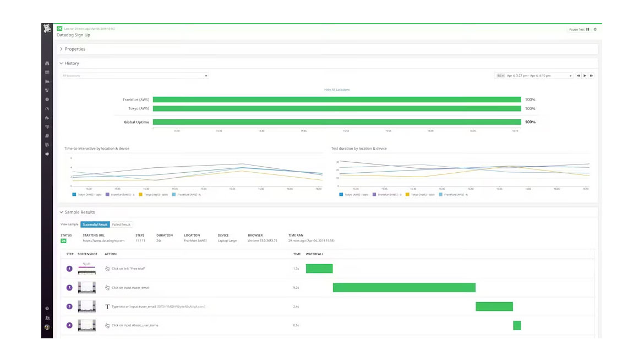Switch to the Failed Result view

click(121, 224)
